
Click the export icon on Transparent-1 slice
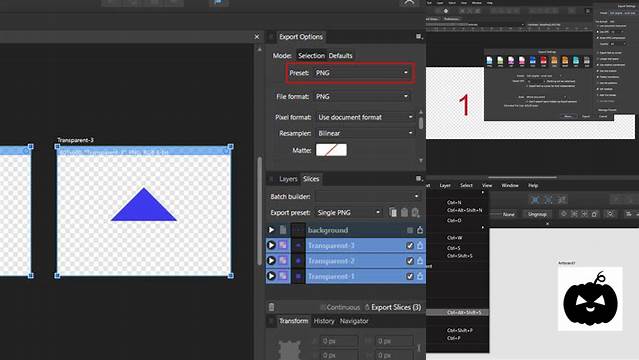coord(420,276)
